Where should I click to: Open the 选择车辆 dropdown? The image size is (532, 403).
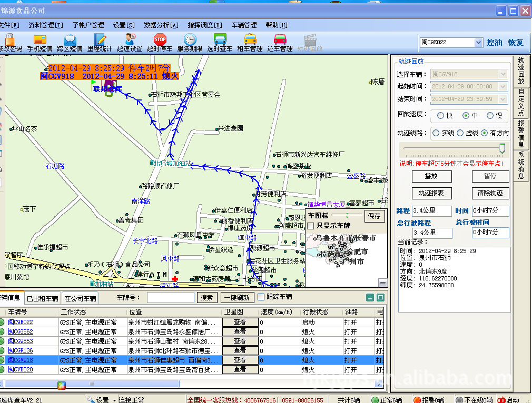(x=503, y=74)
